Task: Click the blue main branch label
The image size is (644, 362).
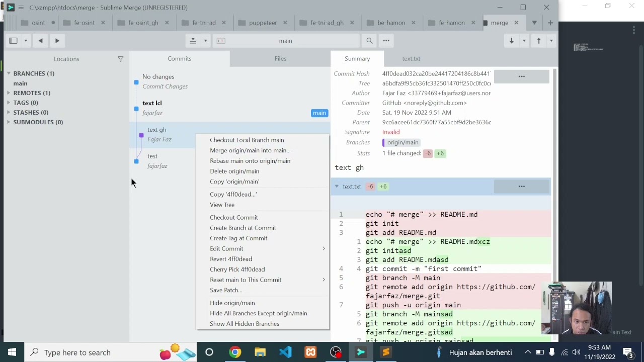Action: [x=319, y=113]
